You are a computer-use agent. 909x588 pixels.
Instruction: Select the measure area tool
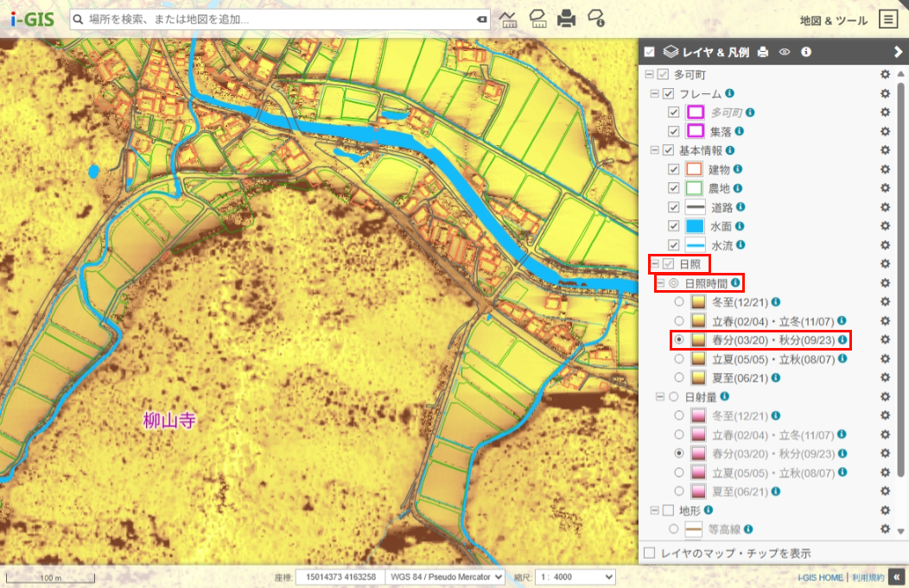pos(538,18)
